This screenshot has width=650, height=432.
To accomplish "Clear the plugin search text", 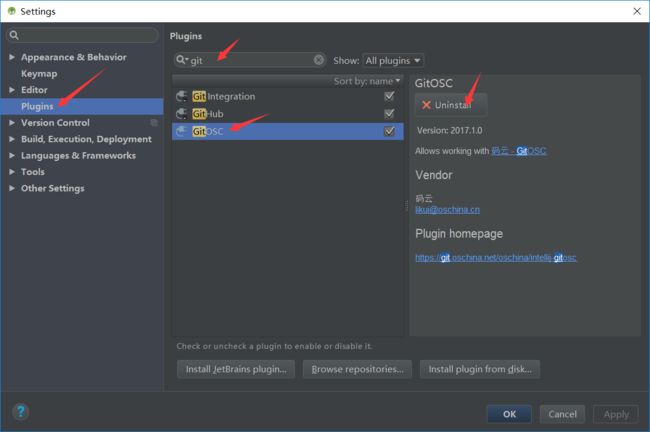I will coord(318,60).
